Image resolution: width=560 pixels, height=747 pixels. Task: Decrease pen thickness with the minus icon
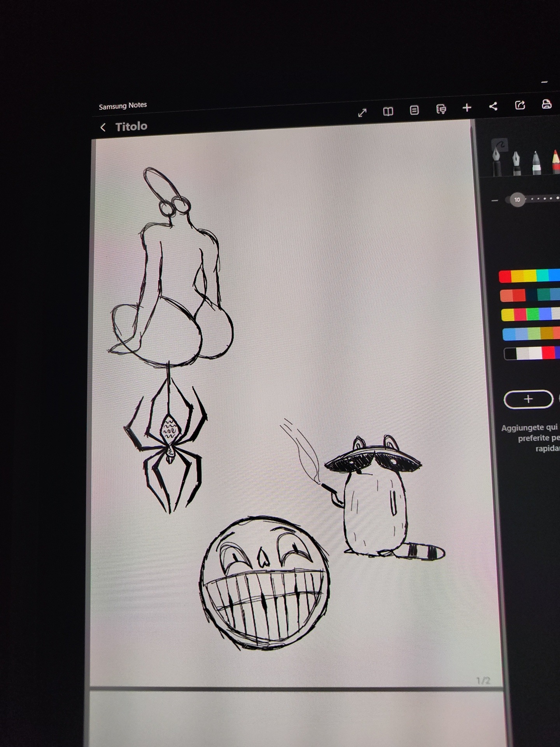[495, 201]
